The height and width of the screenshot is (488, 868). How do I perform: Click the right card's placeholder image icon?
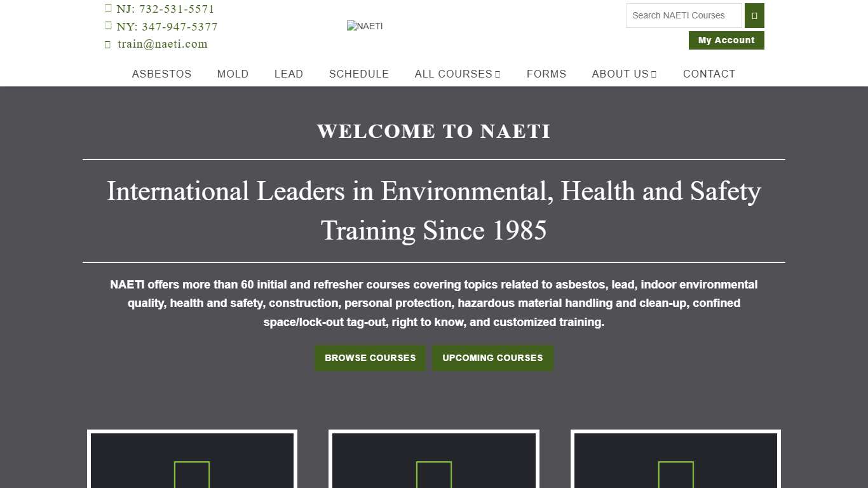click(x=675, y=475)
